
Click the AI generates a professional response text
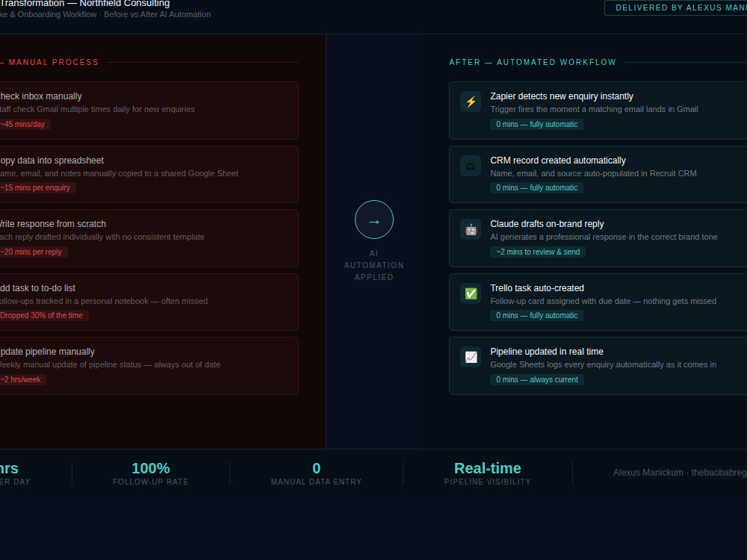tap(604, 237)
